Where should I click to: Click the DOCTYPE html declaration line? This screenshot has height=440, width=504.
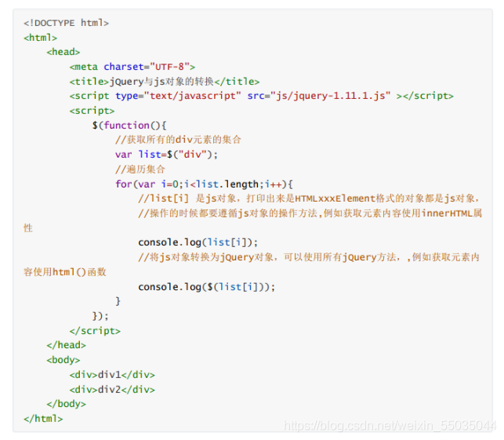click(66, 23)
